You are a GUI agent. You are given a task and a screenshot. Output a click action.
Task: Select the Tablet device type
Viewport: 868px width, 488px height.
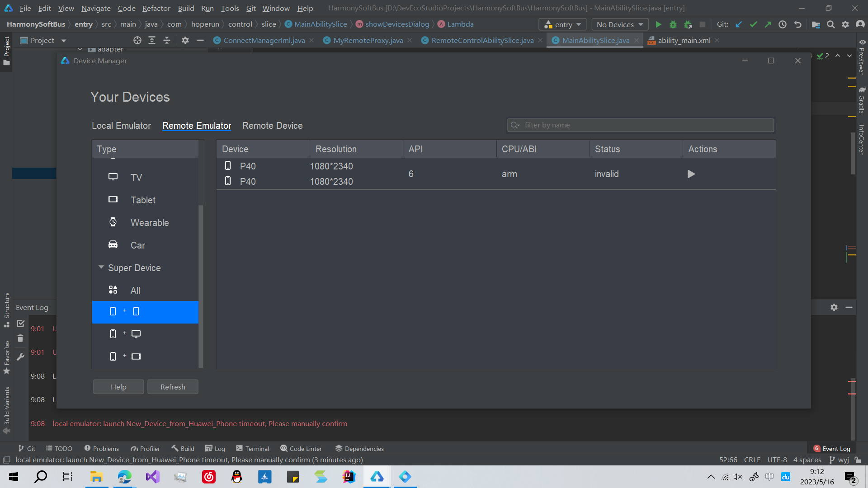[145, 200]
